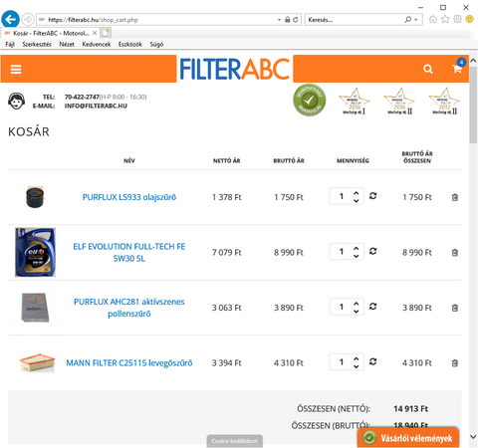Screen dimensions: 478x448
Task: Open the address bar dropdown arrow
Action: tap(279, 20)
